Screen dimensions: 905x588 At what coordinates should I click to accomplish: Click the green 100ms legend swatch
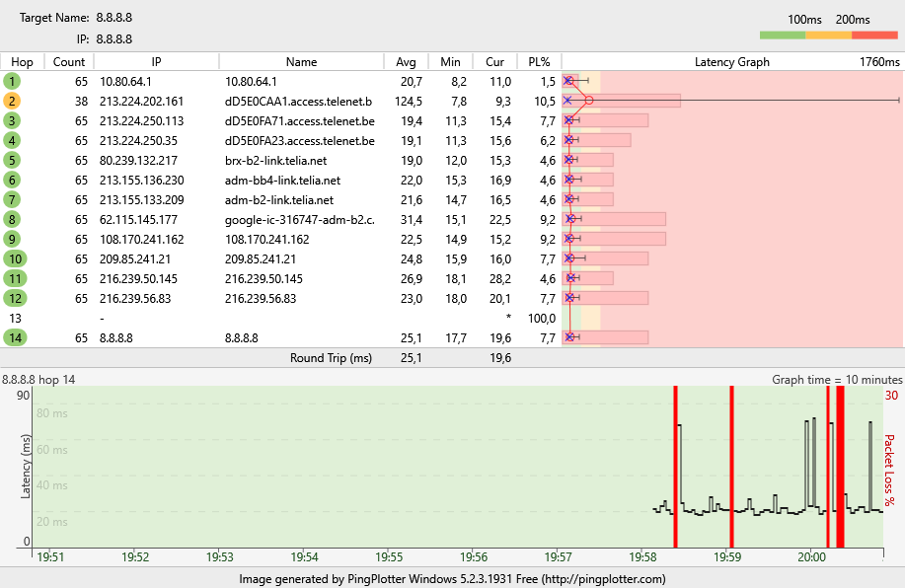tap(783, 36)
